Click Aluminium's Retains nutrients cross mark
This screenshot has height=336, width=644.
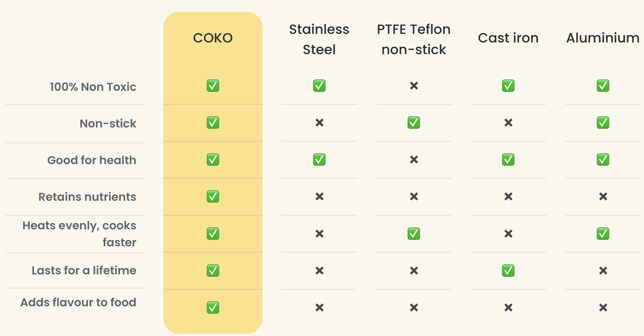[603, 197]
